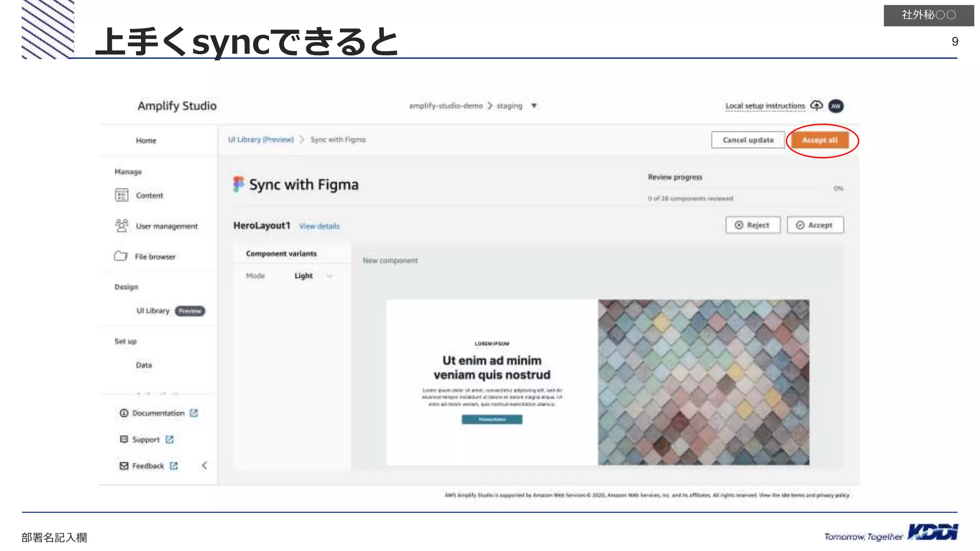Viewport: 980px width, 551px height.
Task: Open the Mode Light dropdown
Action: tap(313, 276)
